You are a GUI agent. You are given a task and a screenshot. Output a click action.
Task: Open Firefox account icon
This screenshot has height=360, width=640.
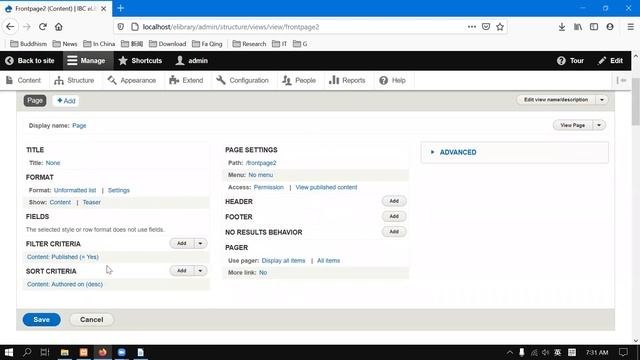click(x=610, y=27)
